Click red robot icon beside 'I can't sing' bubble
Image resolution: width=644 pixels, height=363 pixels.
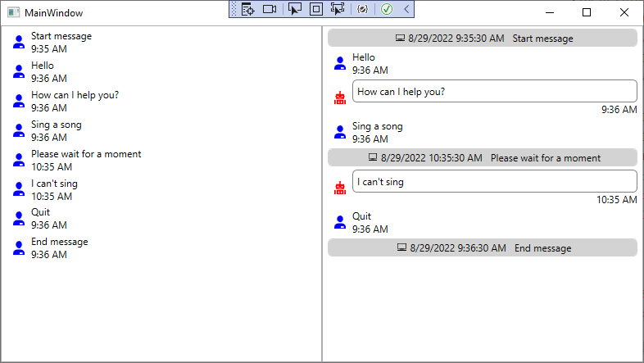click(x=340, y=188)
